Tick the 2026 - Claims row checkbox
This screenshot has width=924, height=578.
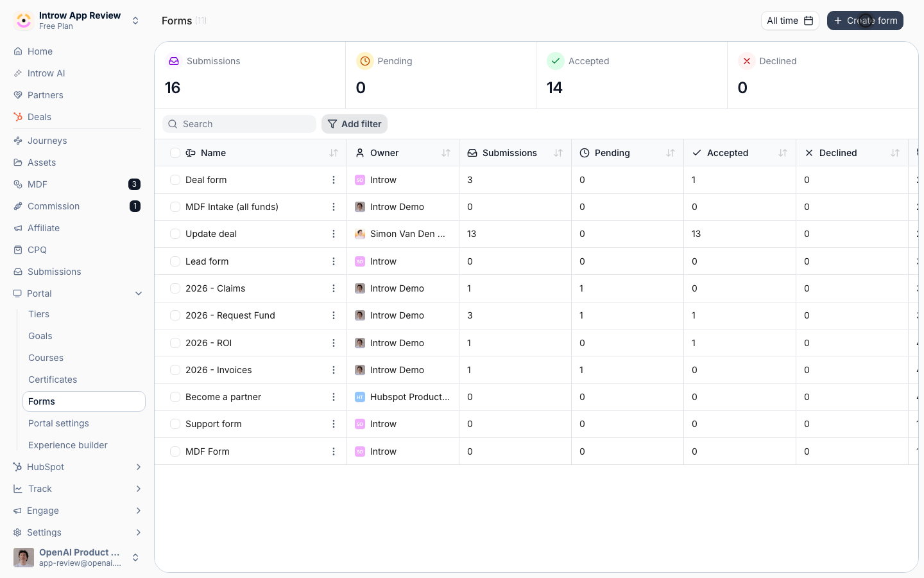point(175,288)
